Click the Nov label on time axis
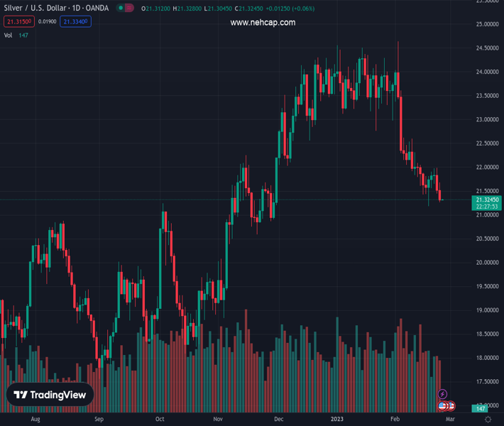This screenshot has width=504, height=426. (x=218, y=420)
